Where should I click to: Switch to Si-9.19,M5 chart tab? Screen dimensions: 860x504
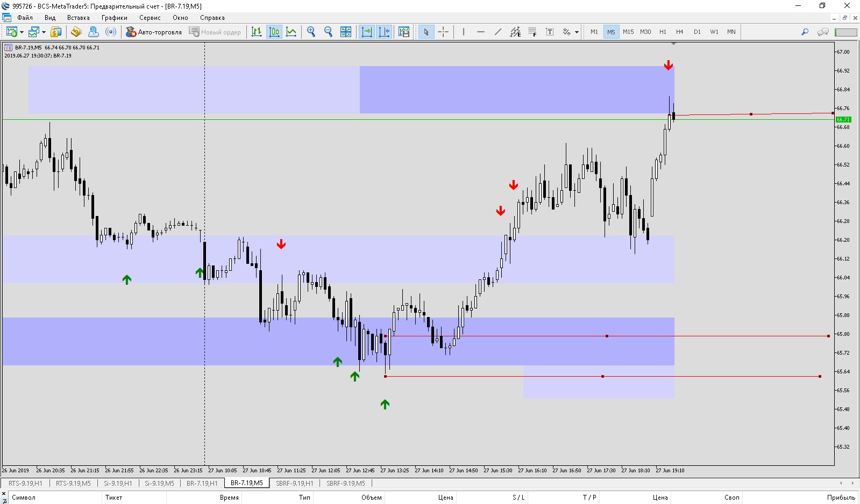click(159, 483)
